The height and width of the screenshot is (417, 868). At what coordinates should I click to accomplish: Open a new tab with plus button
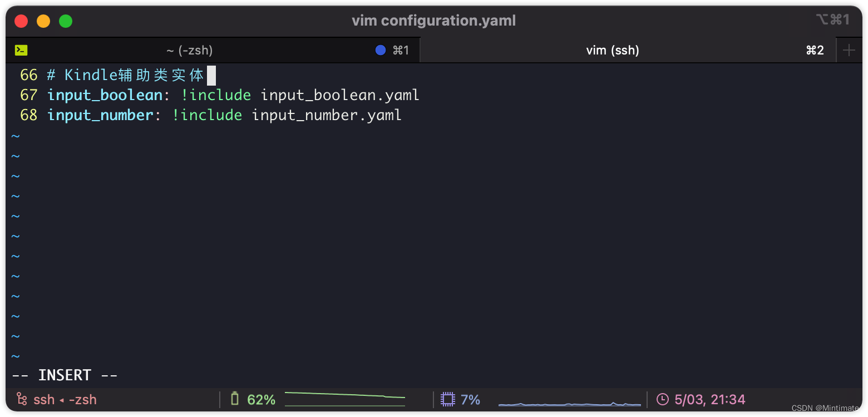pos(849,50)
